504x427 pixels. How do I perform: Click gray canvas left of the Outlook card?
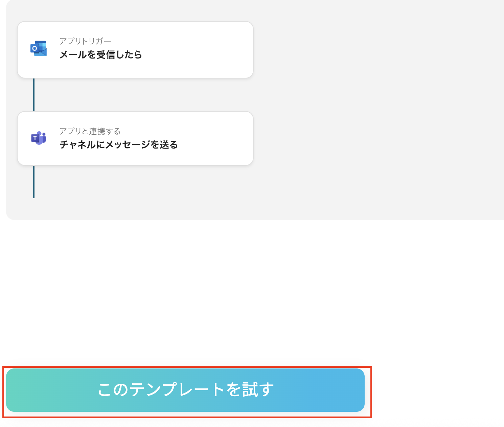click(12, 50)
